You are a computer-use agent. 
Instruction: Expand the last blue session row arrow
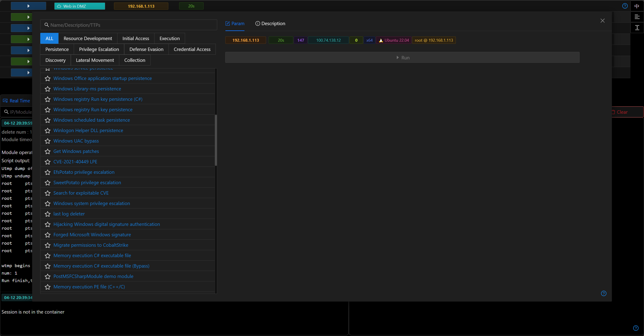28,73
